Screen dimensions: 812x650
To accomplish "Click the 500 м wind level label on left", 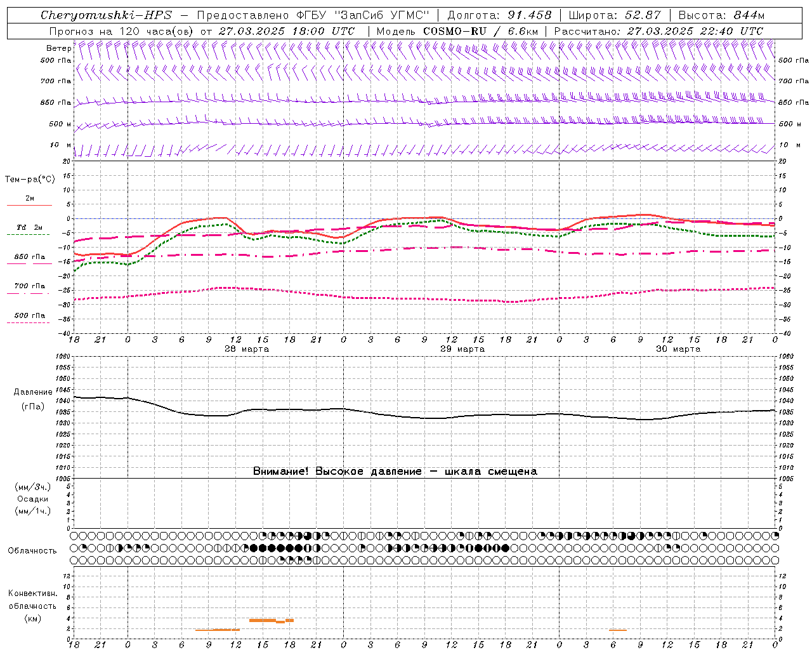I will click(60, 124).
